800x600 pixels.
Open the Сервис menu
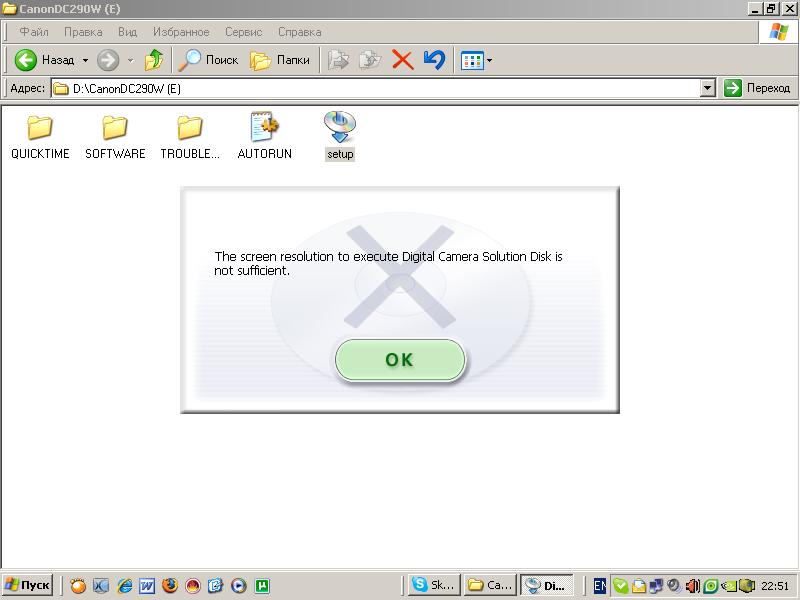[x=243, y=32]
